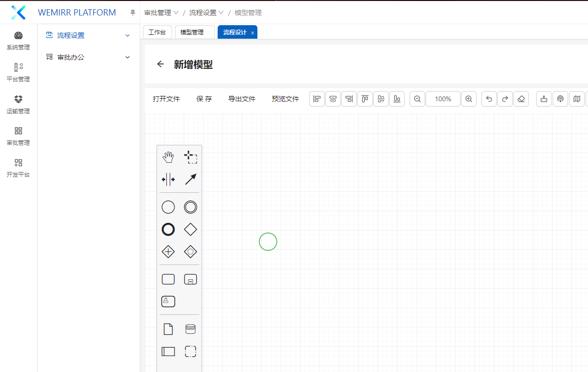Open 开发平台 in left navigation
The image size is (588, 372).
[x=18, y=168]
